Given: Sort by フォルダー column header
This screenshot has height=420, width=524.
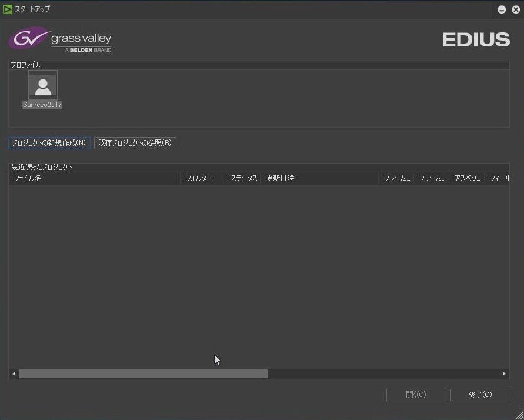Looking at the screenshot, I should [202, 178].
